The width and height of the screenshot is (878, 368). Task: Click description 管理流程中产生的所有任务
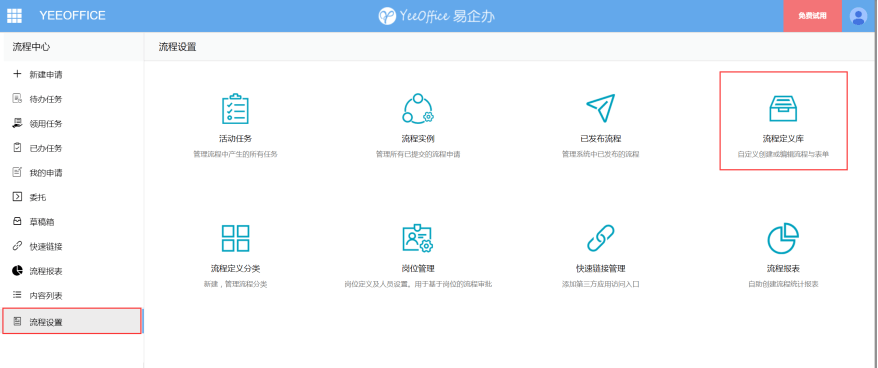point(235,154)
